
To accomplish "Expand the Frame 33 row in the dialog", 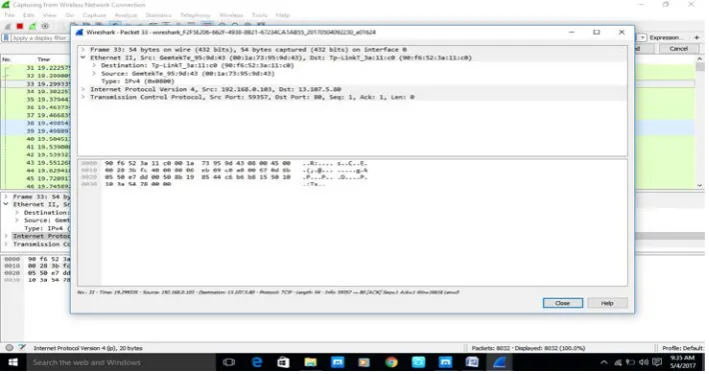I will coord(83,50).
